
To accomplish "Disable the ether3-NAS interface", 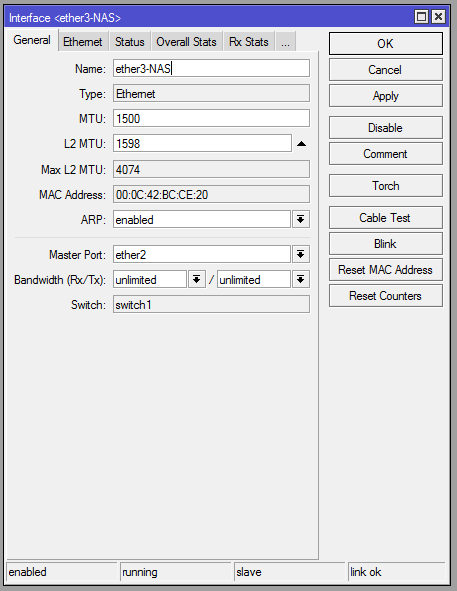I will pos(386,128).
